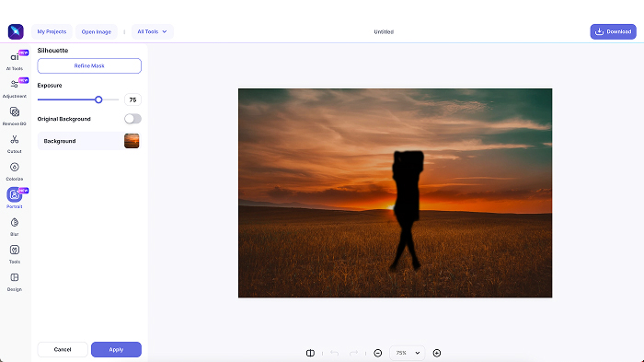Image resolution: width=644 pixels, height=362 pixels.
Task: Click the Refine Mask button
Action: point(89,65)
